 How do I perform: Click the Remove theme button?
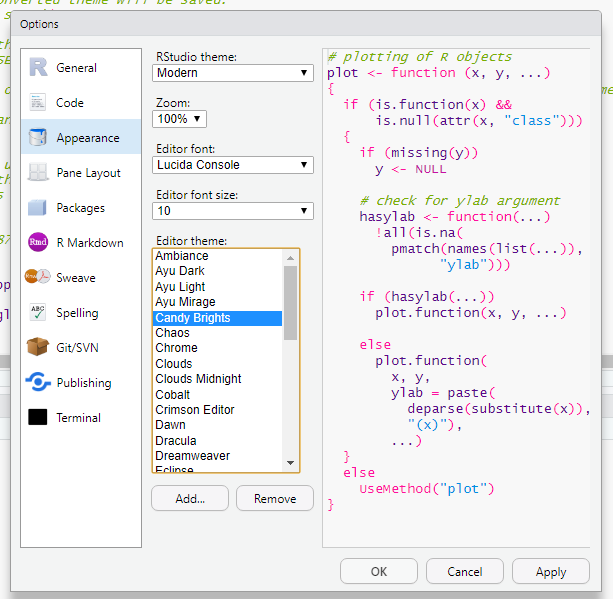274,499
